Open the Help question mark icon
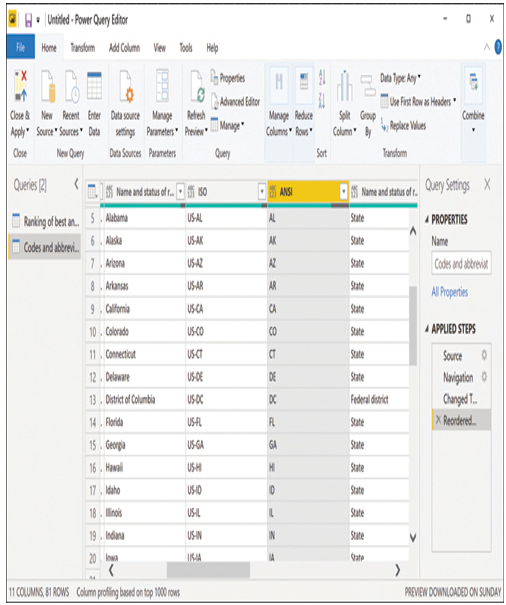The height and width of the screenshot is (605, 506). (498, 47)
